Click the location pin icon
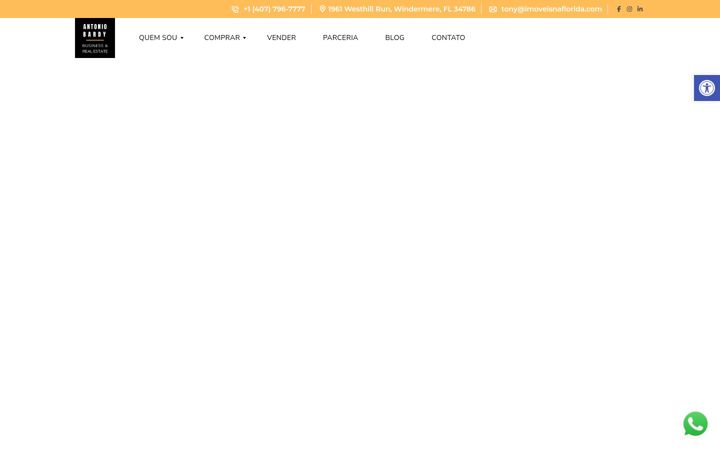The height and width of the screenshot is (450, 720). (322, 9)
